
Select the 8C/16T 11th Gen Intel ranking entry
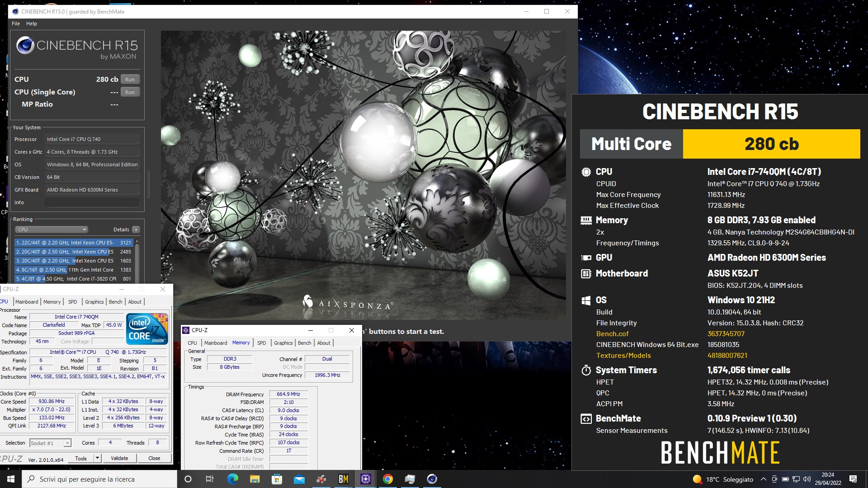(x=74, y=270)
